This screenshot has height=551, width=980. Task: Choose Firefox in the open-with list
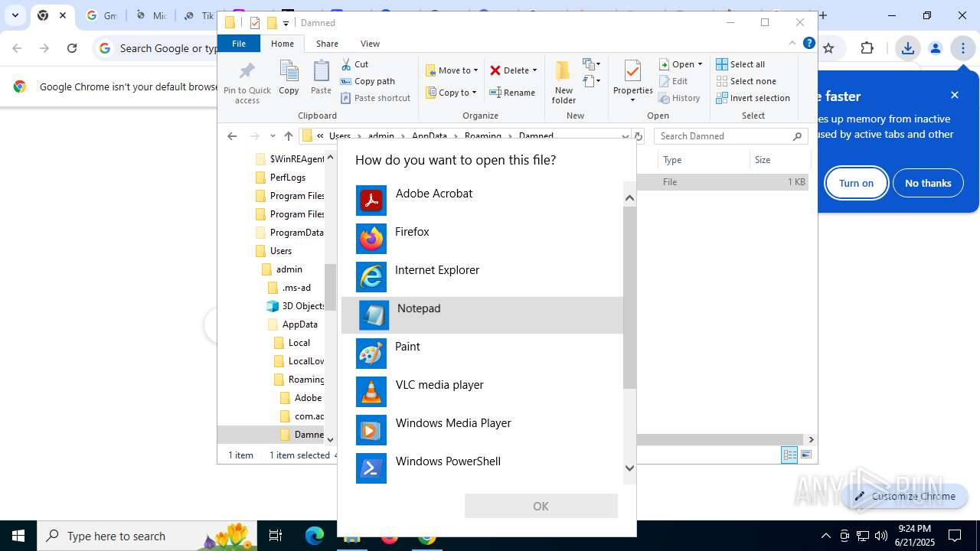click(482, 239)
